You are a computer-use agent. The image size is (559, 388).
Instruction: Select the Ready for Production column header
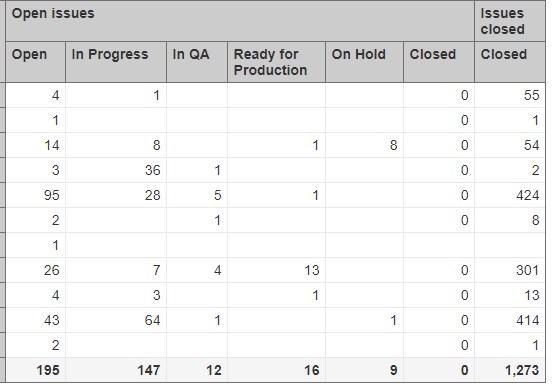pyautogui.click(x=276, y=62)
